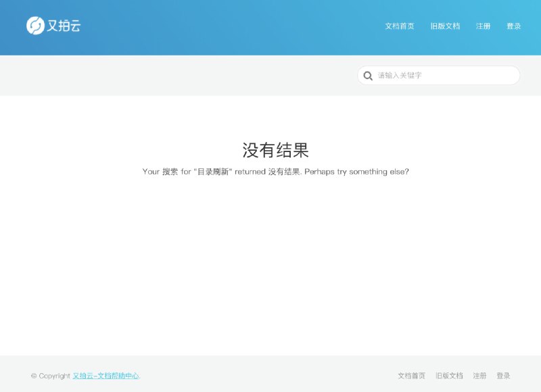
Task: Open the 又拍云-文档帮助中心 footer link
Action: 106,376
